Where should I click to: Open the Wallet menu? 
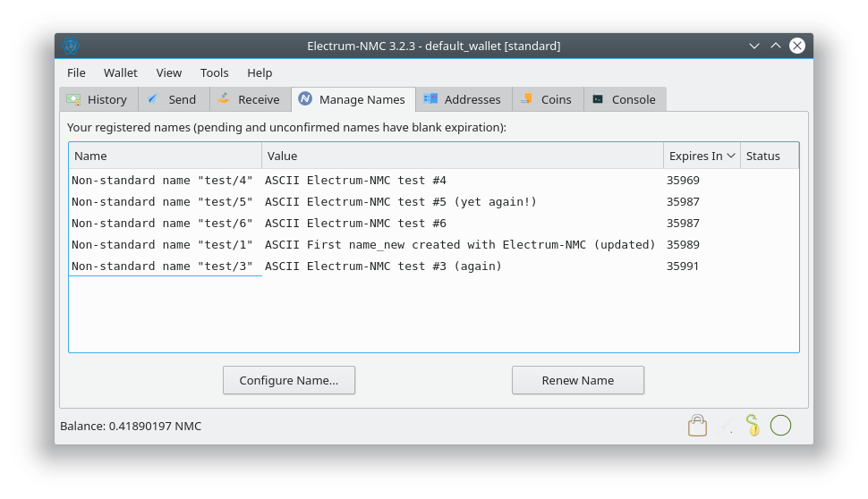pyautogui.click(x=121, y=72)
